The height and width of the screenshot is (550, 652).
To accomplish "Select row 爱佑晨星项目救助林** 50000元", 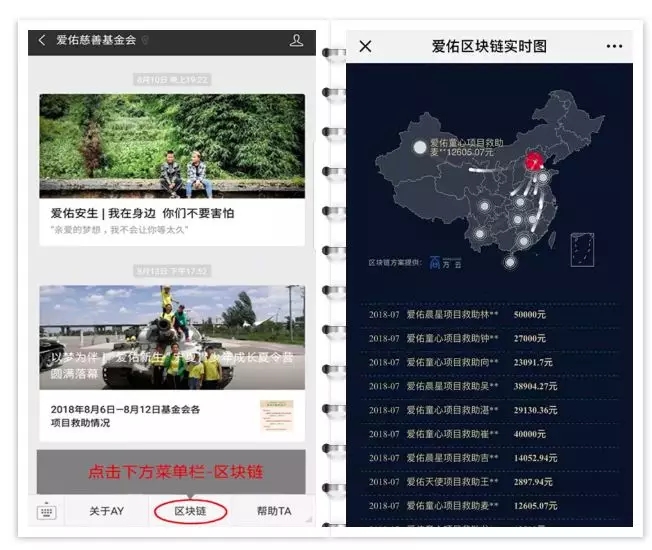I will click(490, 315).
